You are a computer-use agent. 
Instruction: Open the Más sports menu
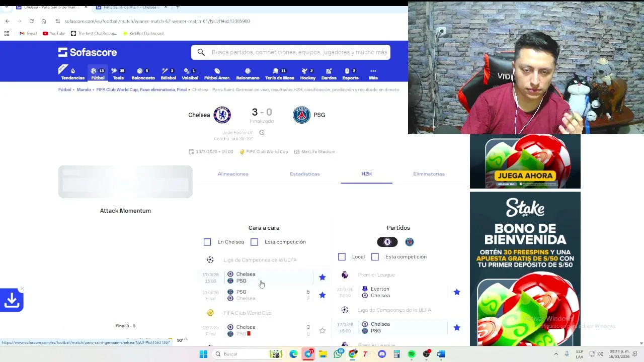coord(373,74)
